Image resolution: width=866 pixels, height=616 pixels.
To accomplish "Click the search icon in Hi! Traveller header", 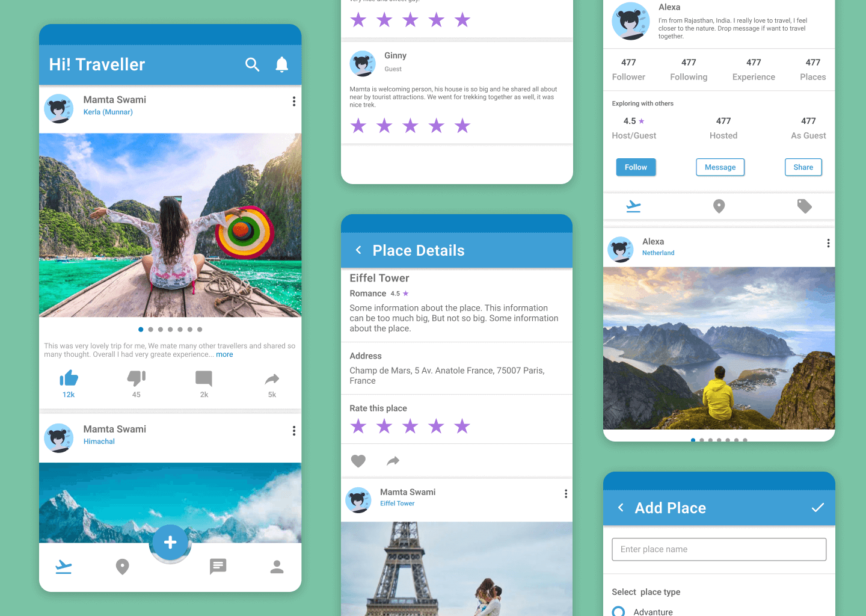I will (252, 64).
